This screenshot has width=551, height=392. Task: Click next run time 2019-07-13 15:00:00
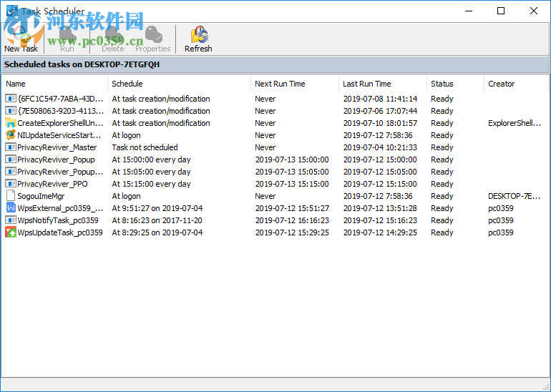coord(292,160)
